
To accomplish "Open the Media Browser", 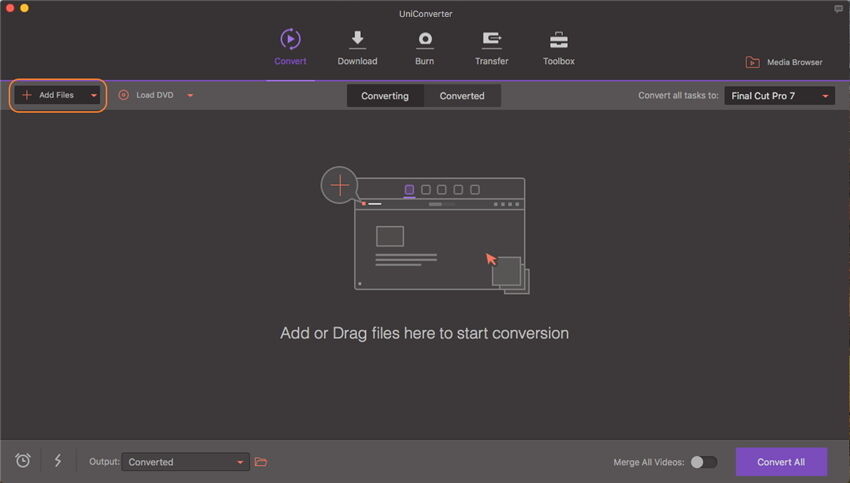I will pos(784,62).
